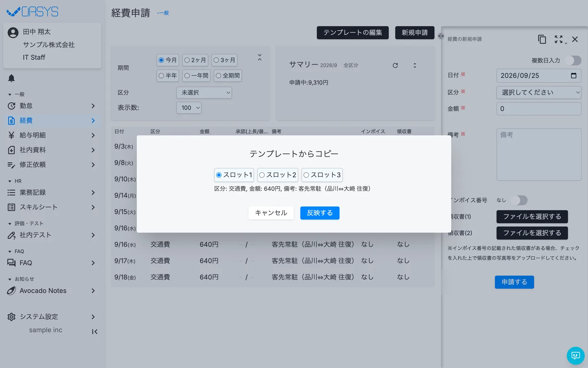This screenshot has width=588, height=368.
Task: Open the chat support bubble icon
Action: 576,356
